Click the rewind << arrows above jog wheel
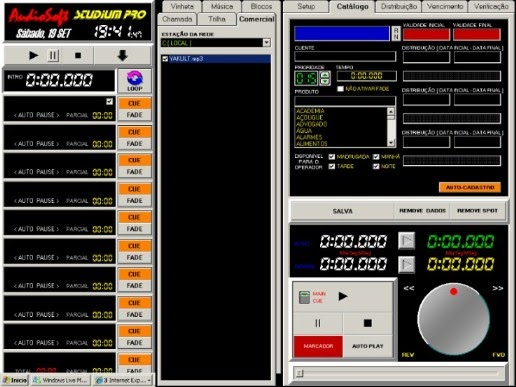This screenshot has width=516, height=387. click(409, 288)
